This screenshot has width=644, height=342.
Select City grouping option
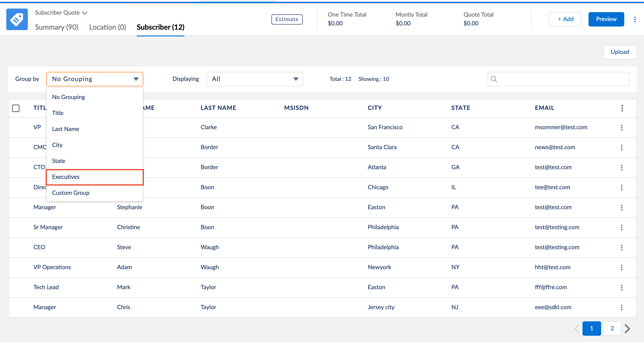click(x=95, y=145)
